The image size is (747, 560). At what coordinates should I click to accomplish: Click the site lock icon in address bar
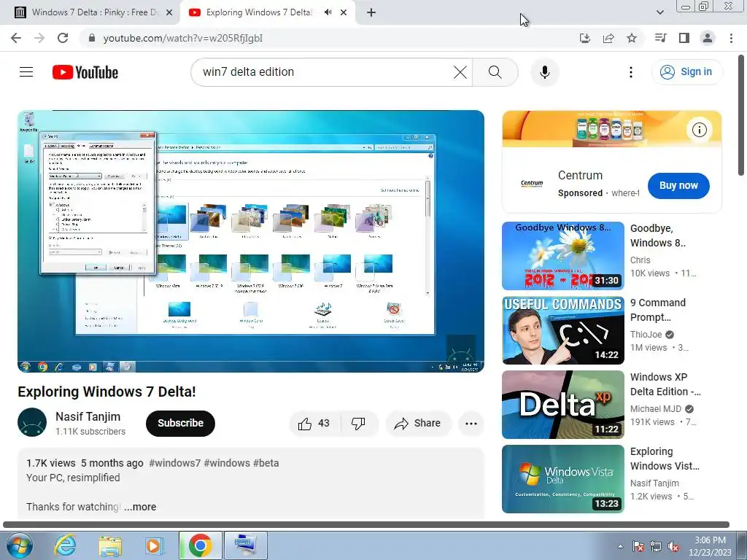point(92,38)
